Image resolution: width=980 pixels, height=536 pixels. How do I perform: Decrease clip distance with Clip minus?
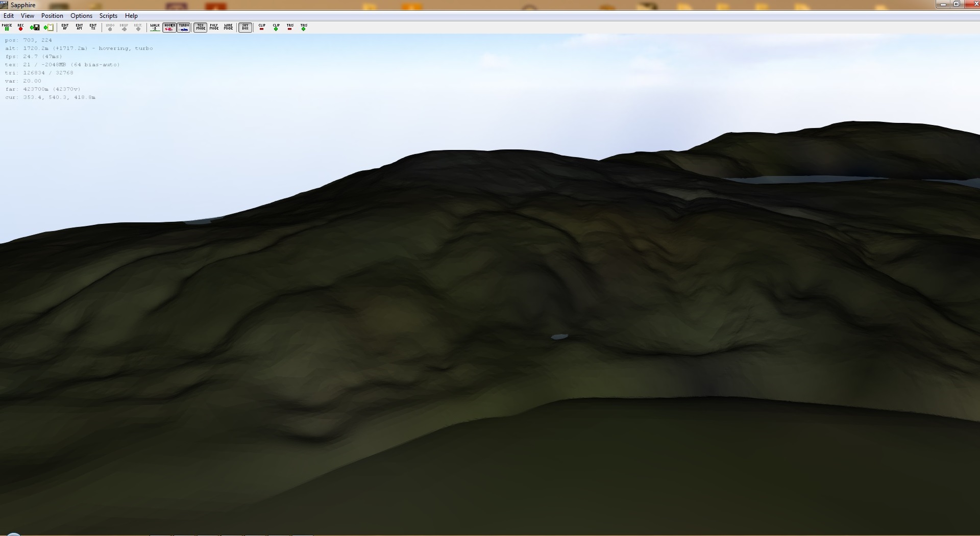click(262, 27)
